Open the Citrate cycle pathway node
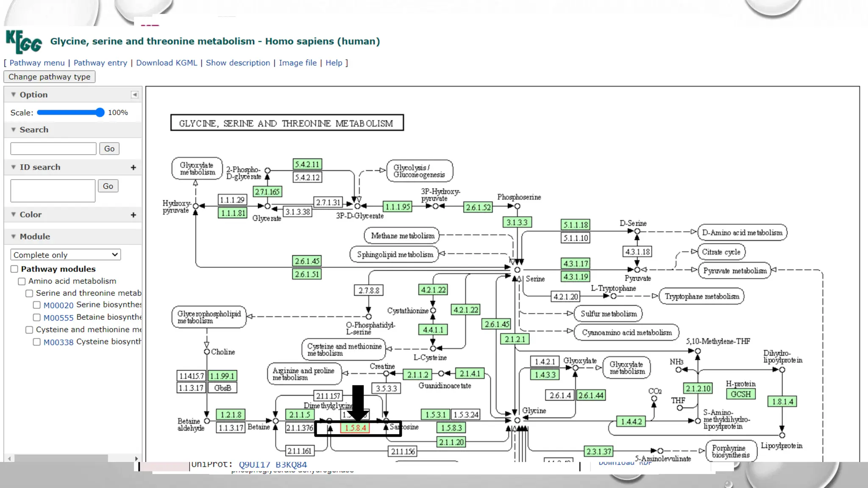The height and width of the screenshot is (488, 868). coord(721,252)
